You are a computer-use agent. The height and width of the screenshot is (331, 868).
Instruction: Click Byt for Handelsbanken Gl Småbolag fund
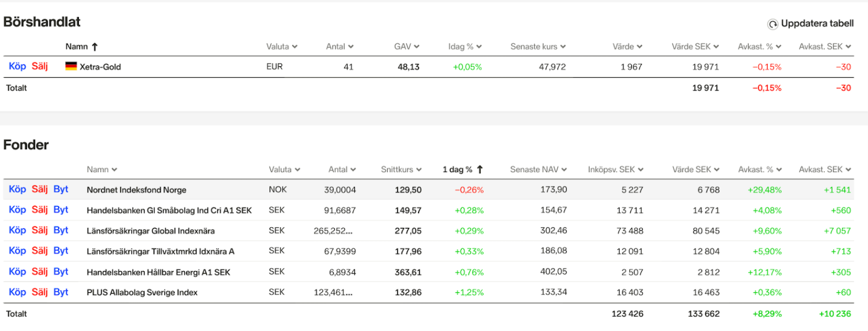61,210
